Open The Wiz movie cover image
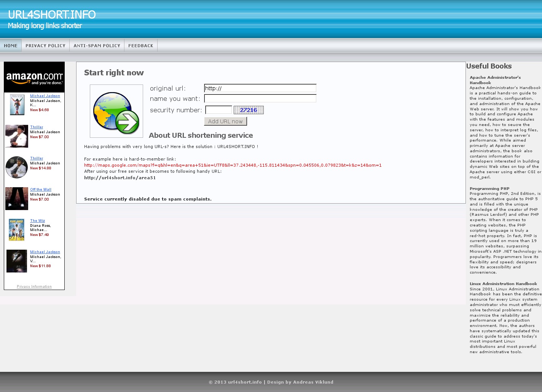Viewport: 542px width, 392px height. (x=17, y=229)
